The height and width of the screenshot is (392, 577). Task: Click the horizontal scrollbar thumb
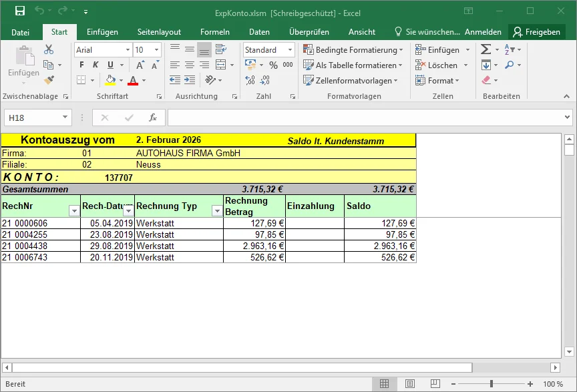[242, 367]
